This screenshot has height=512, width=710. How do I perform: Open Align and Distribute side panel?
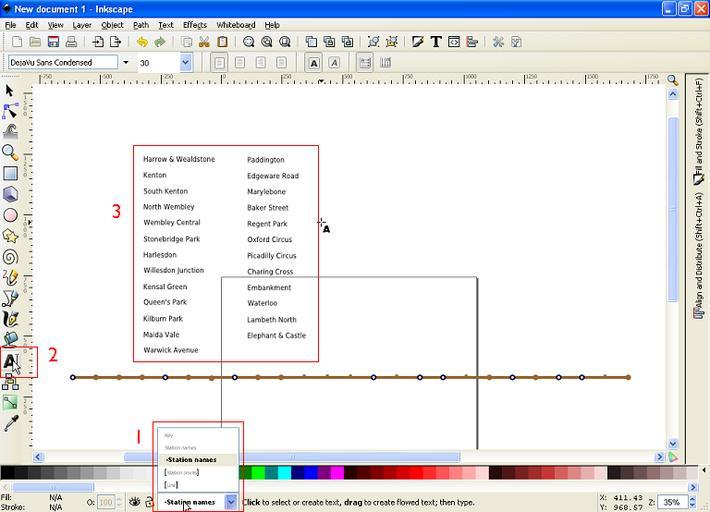(698, 256)
